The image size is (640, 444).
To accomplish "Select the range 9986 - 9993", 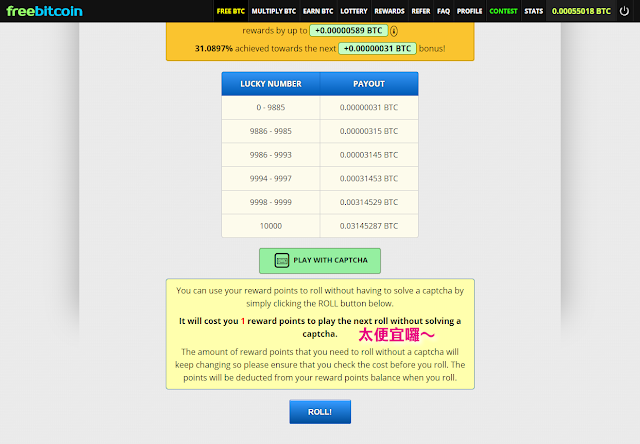I will [x=271, y=155].
